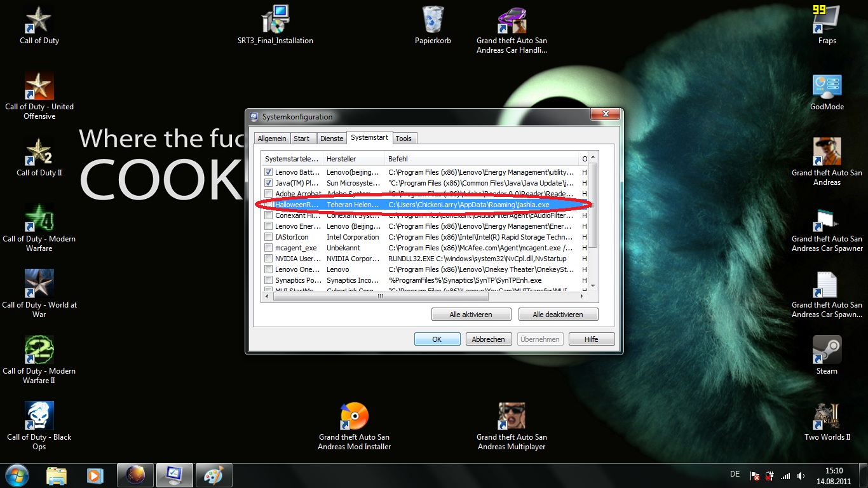Screen dimensions: 868x488
Task: Select the 'Intel Corporation' manufacturer cell
Action: [353, 237]
